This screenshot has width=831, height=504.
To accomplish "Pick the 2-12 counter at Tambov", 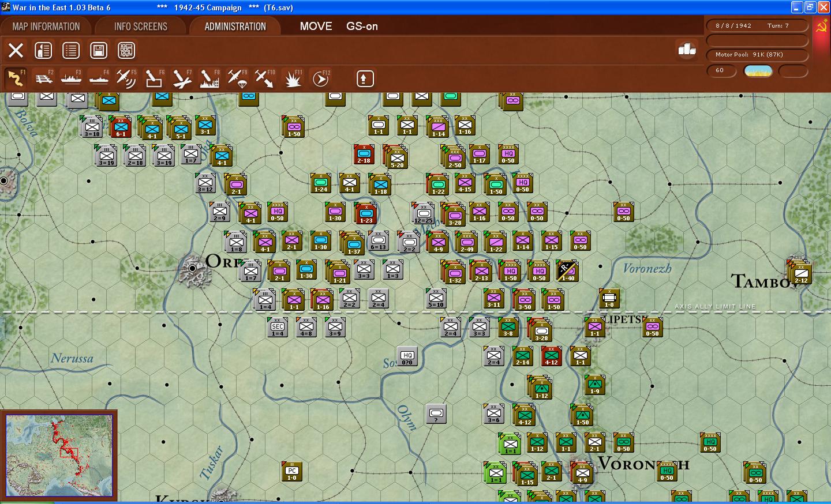I will tap(800, 272).
